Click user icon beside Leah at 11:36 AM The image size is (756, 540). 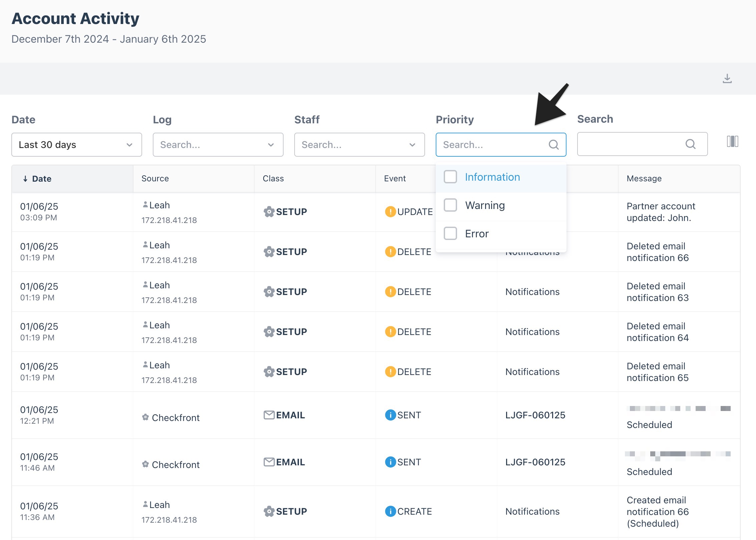[x=145, y=504]
